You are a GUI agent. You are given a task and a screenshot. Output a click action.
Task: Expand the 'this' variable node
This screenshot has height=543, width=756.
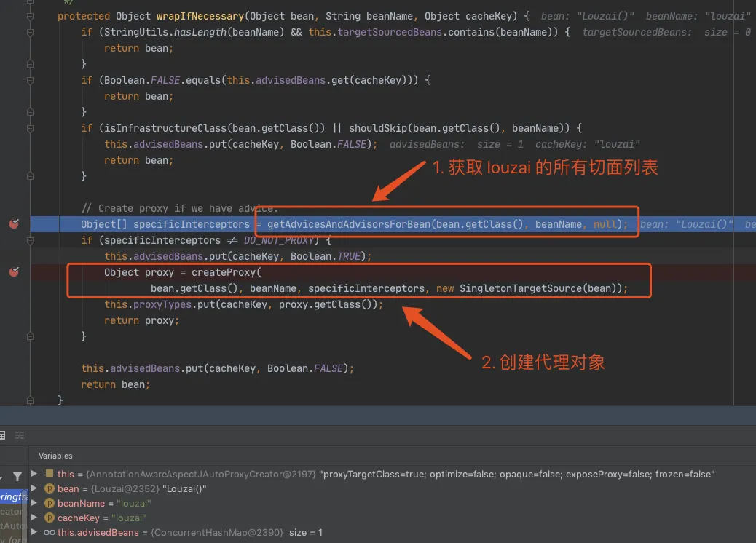tap(34, 474)
